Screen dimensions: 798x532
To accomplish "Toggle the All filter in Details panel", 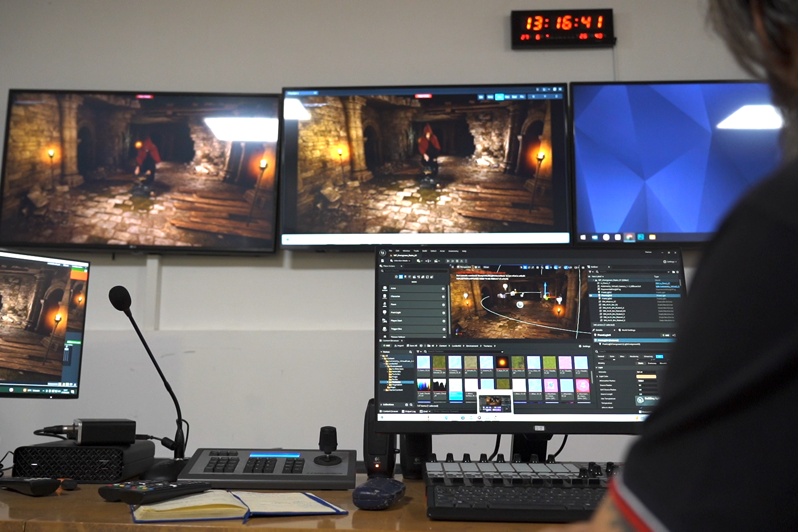I will (659, 356).
